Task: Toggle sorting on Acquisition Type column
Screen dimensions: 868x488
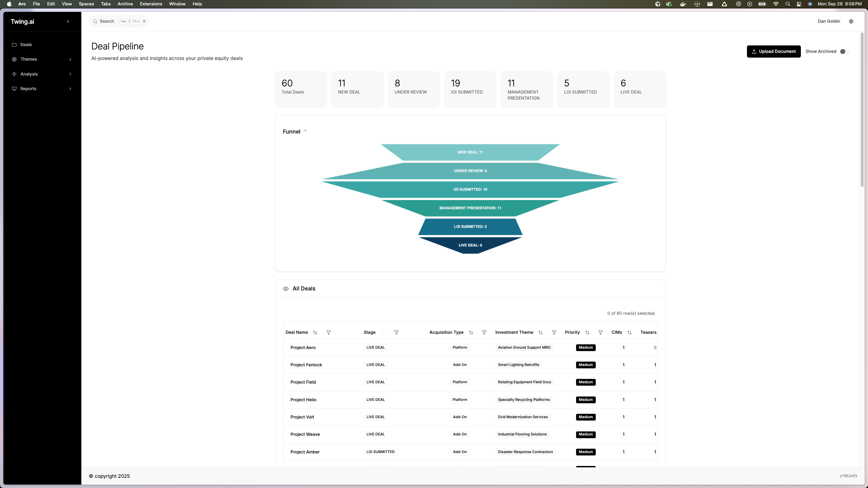Action: pos(471,332)
